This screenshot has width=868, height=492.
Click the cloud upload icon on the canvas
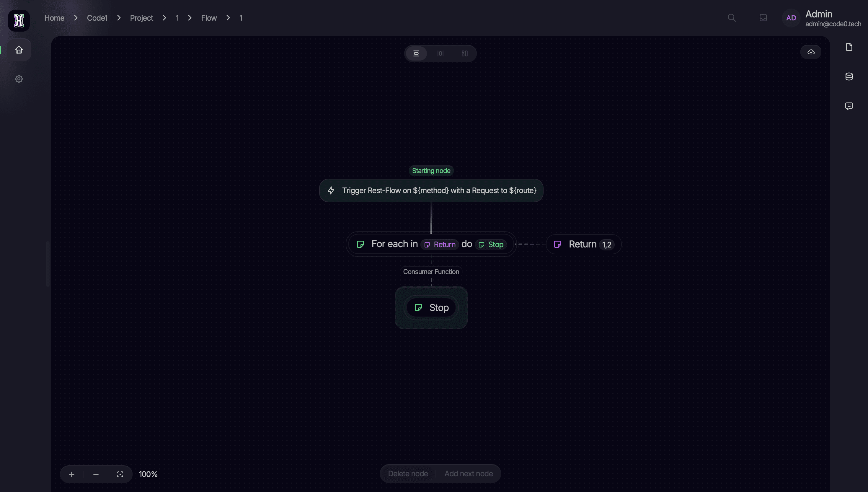[x=811, y=52]
